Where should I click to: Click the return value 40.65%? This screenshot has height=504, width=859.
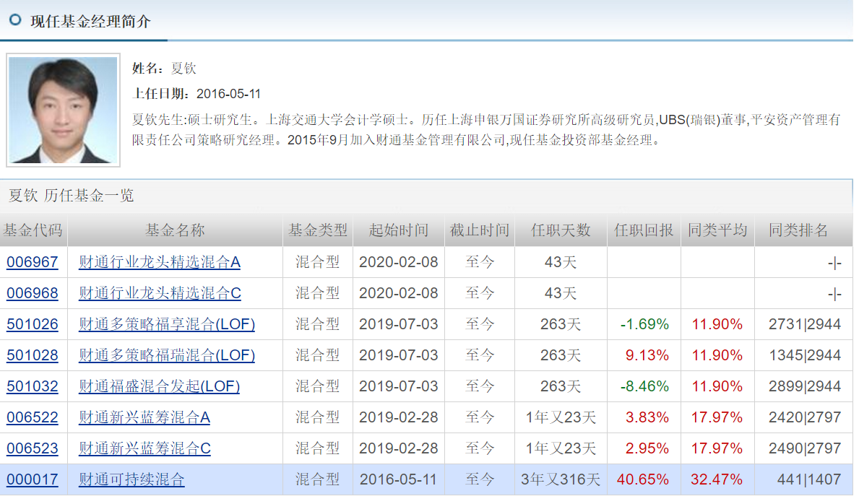pos(642,480)
